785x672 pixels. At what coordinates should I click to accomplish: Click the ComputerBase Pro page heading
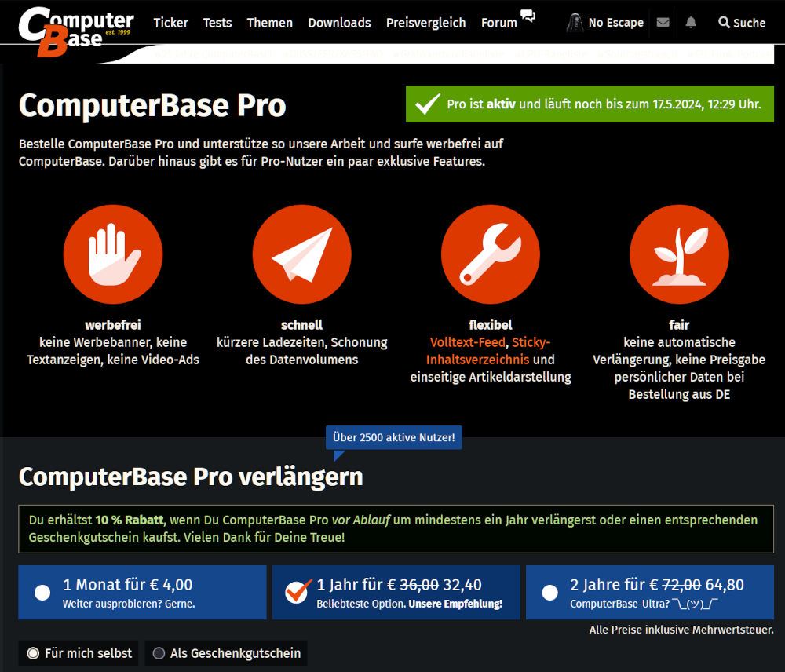(x=152, y=106)
